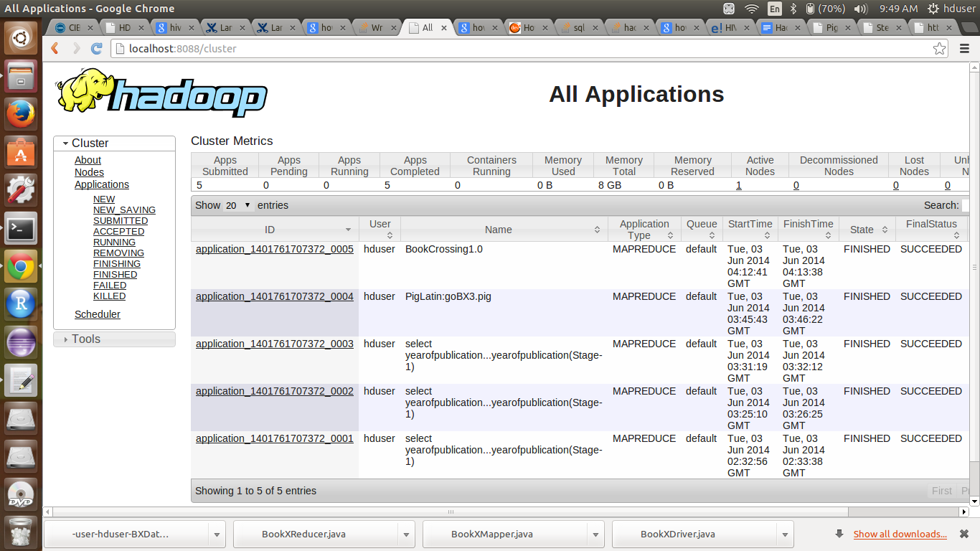The width and height of the screenshot is (980, 551).
Task: Open options arrow for BookXDriver.java download
Action: (785, 534)
